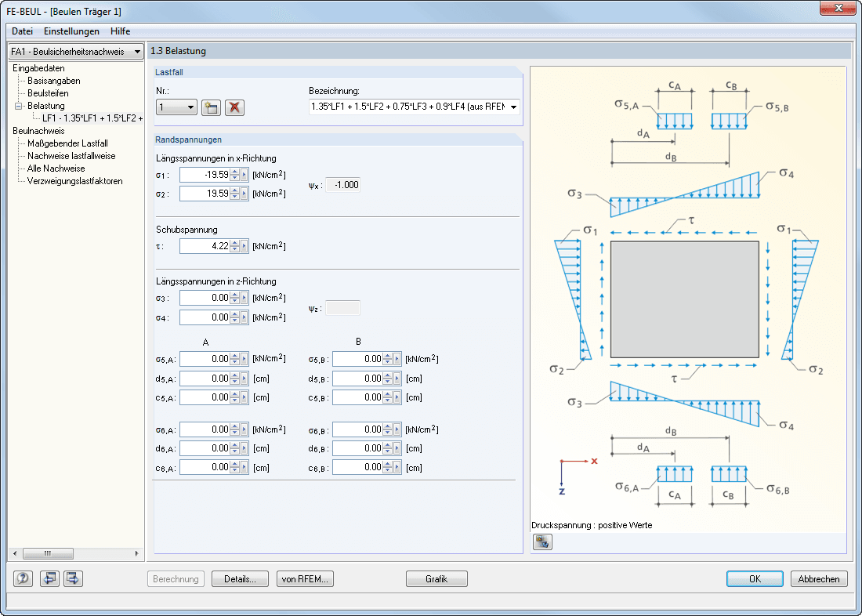
Task: Select Basisangaben in the tree
Action: pos(54,81)
